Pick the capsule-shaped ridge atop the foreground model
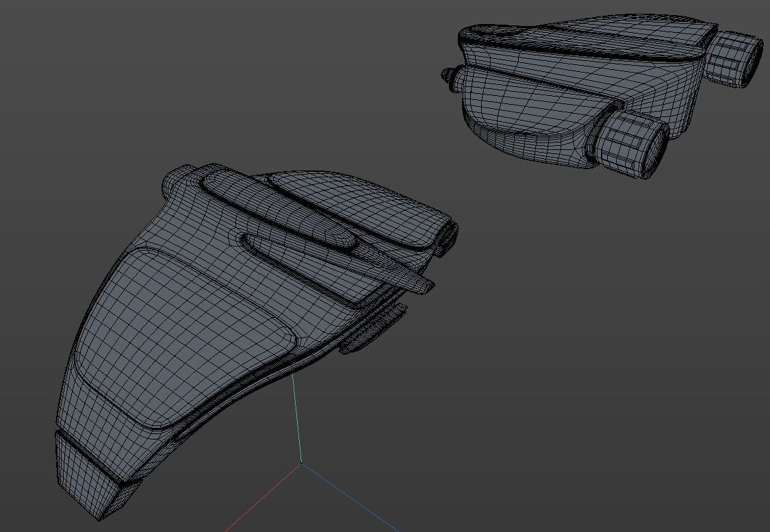The image size is (770, 532). tap(279, 210)
